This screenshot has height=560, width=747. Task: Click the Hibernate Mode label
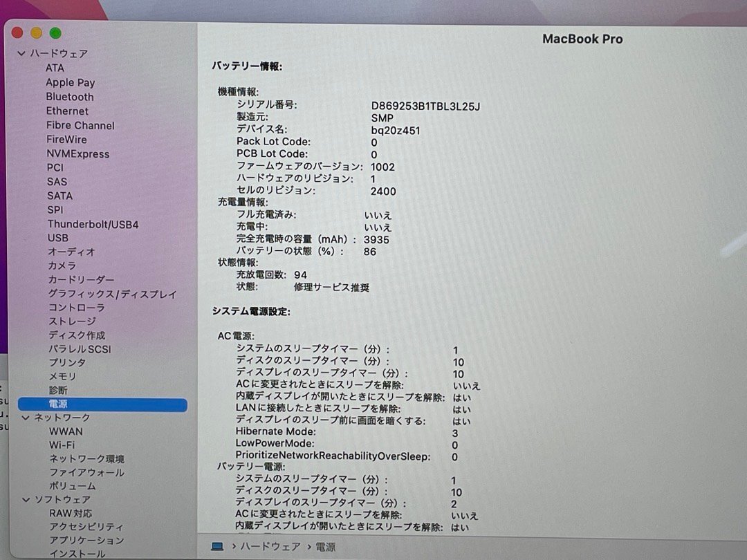click(275, 431)
